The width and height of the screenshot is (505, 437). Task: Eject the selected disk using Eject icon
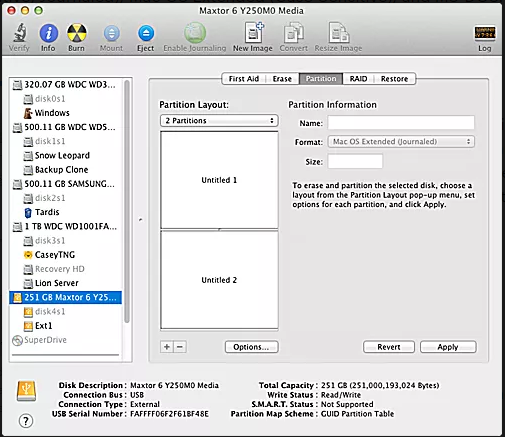146,33
